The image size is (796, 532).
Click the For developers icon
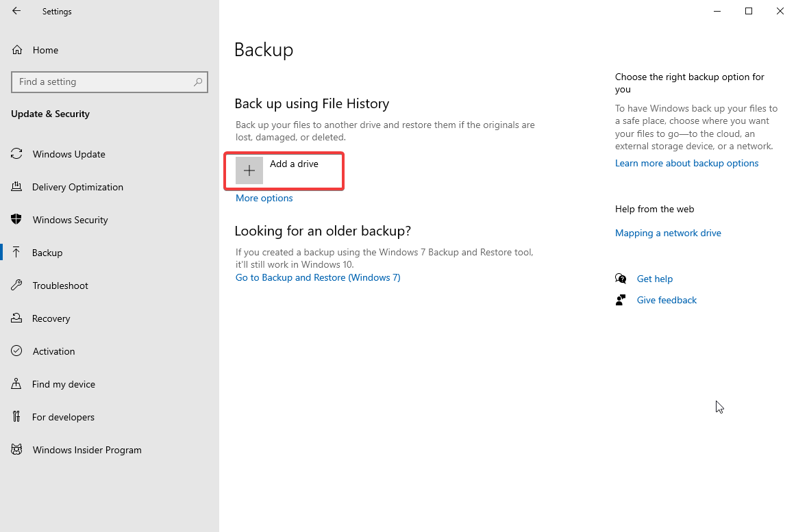[x=16, y=416]
